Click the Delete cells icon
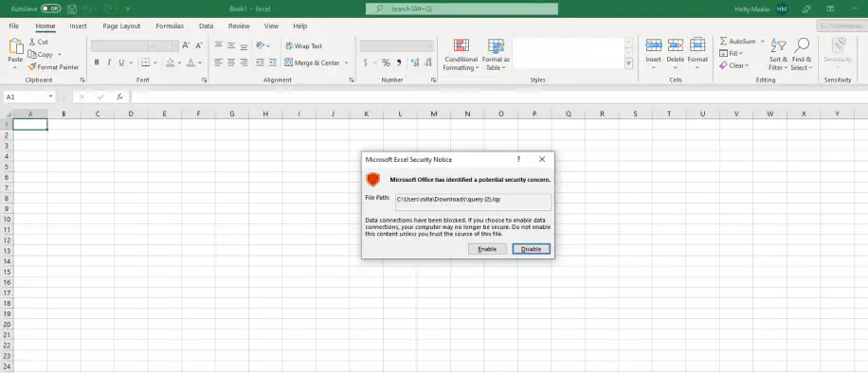 pyautogui.click(x=676, y=45)
